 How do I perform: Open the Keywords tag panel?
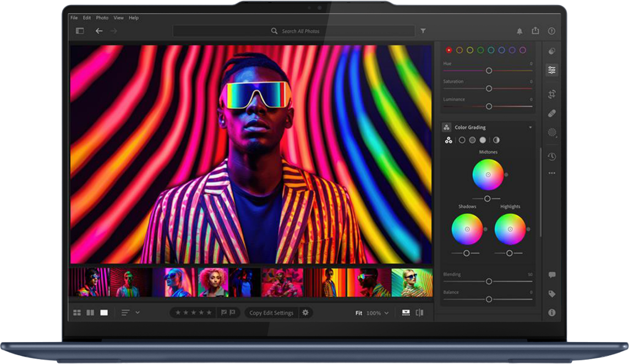click(551, 294)
